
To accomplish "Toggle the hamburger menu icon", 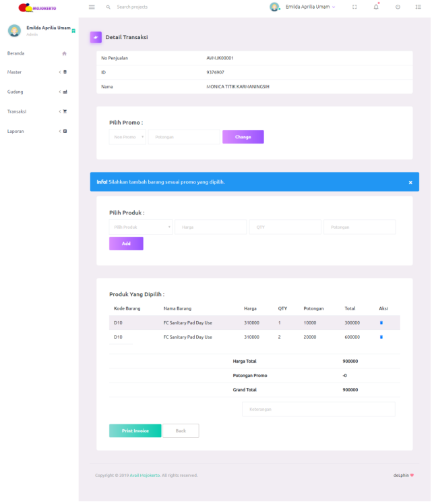I will coord(92,7).
